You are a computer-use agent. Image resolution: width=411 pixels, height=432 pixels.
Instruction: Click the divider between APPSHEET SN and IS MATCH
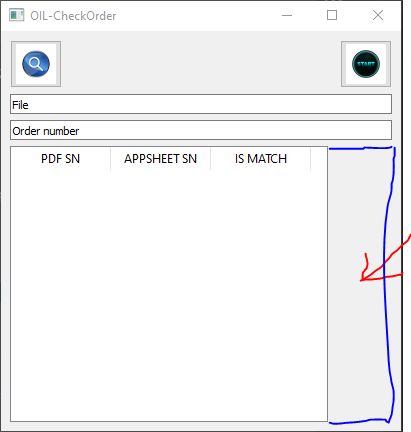210,159
